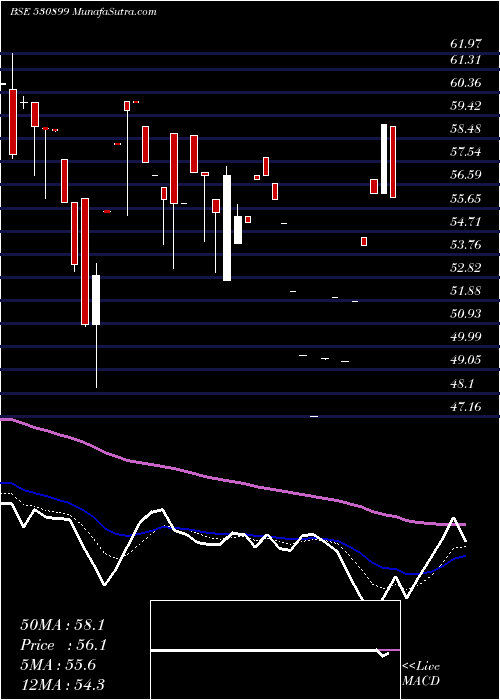Viewport: 500px width, 700px height.
Task: Click the pink 50MA line
Action: [x=232, y=482]
